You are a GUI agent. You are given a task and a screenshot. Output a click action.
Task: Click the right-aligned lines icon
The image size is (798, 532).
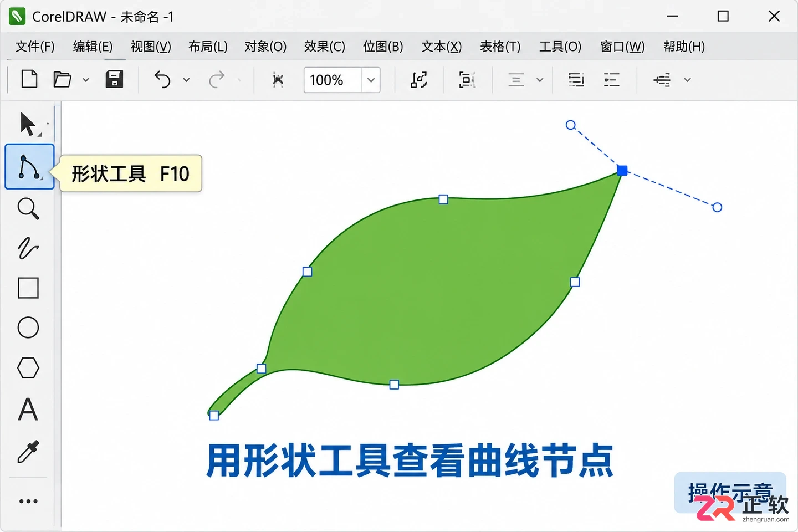[576, 80]
